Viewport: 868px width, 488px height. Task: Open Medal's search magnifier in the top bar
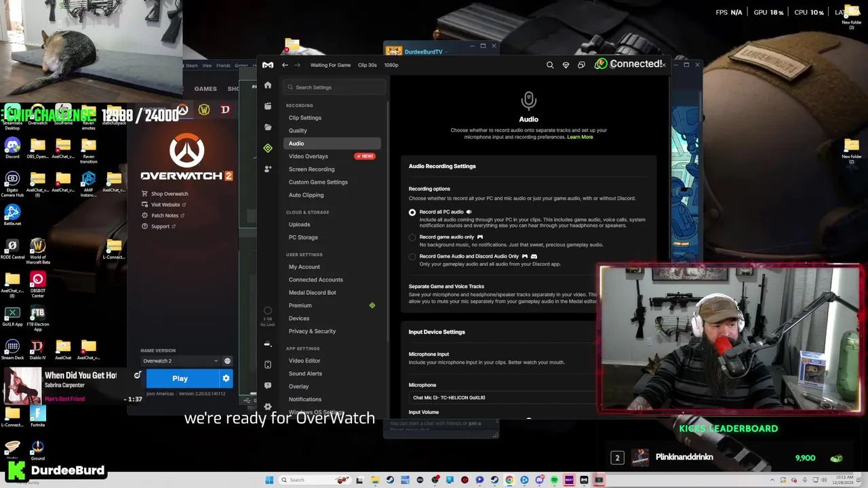550,65
